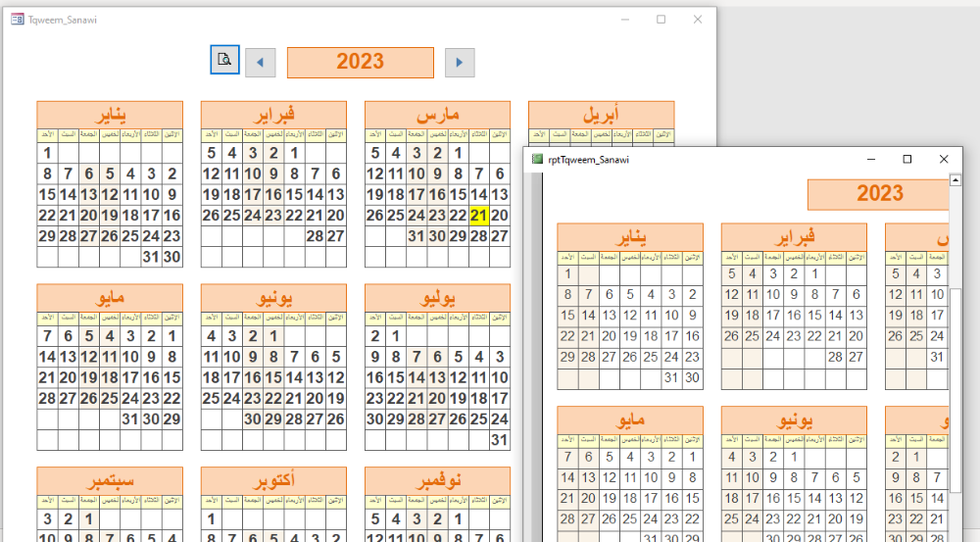Click the أكتوبر month header in the form
This screenshot has height=542, width=980.
coord(273,480)
